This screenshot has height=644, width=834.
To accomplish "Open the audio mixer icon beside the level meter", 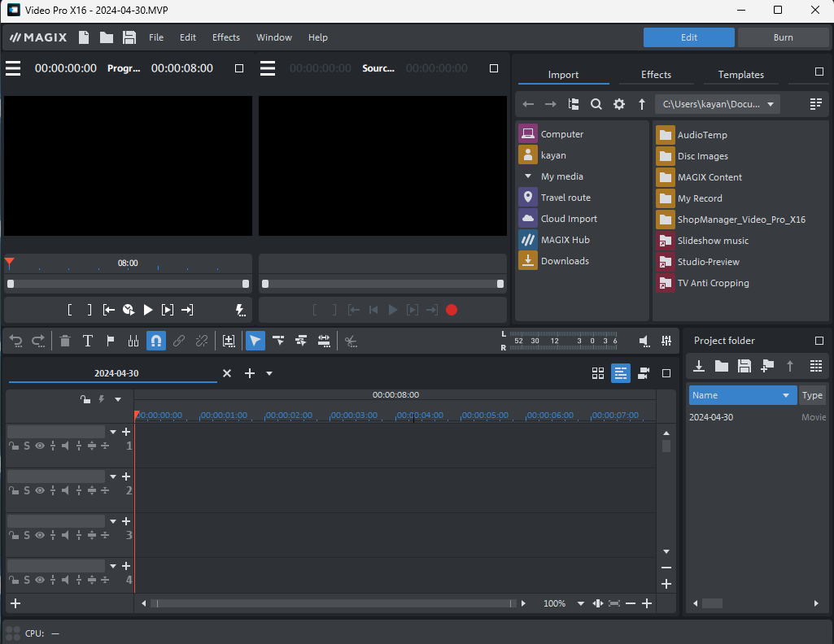I will 666,342.
